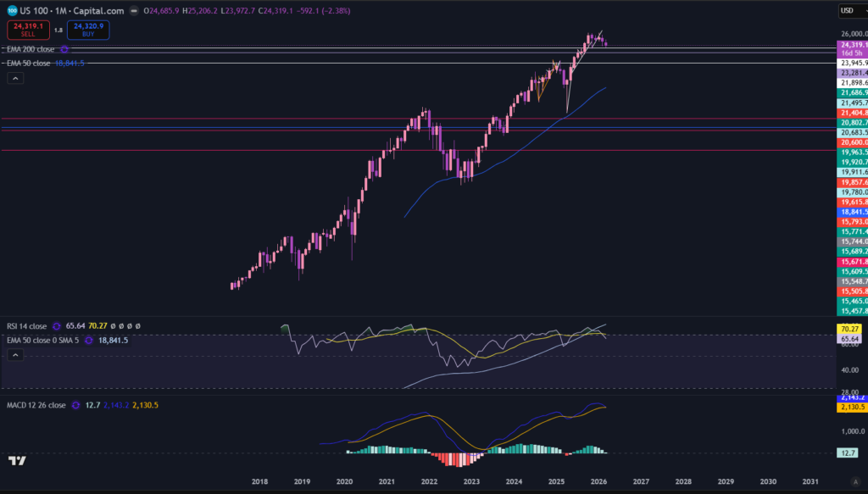Click the 2031 time axis label
The width and height of the screenshot is (868, 494).
810,482
